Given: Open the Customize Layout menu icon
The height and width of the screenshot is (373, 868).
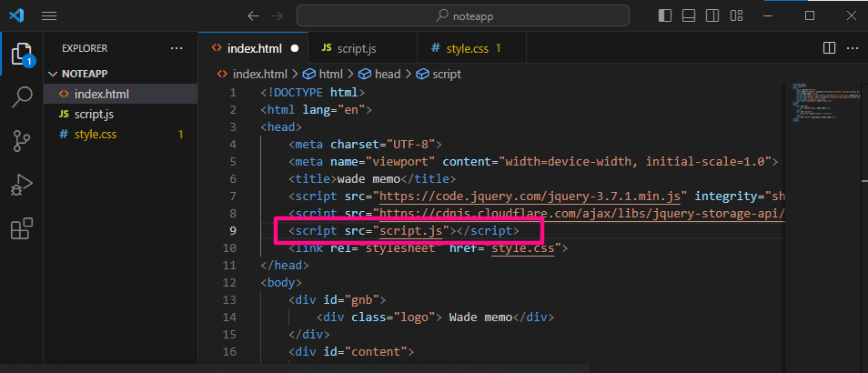Looking at the screenshot, I should pos(736,15).
